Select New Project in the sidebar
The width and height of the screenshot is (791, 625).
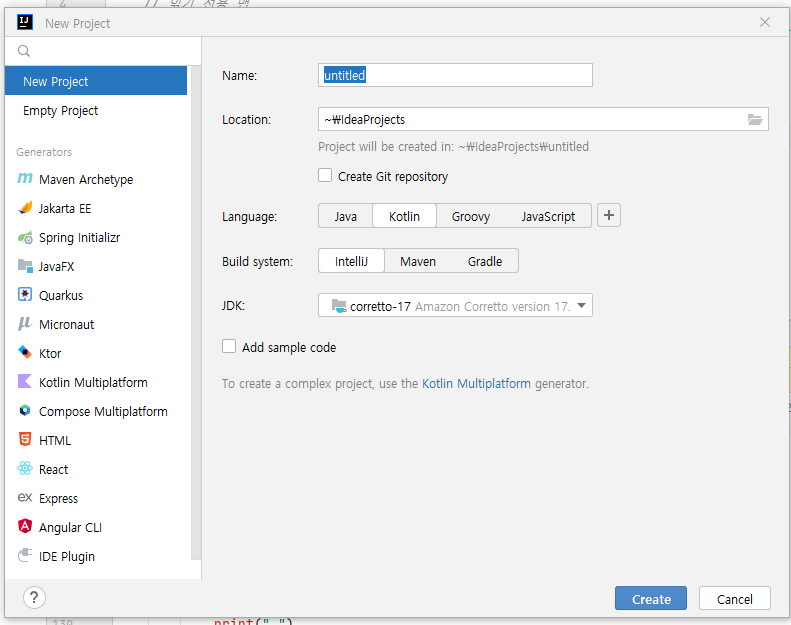(96, 81)
